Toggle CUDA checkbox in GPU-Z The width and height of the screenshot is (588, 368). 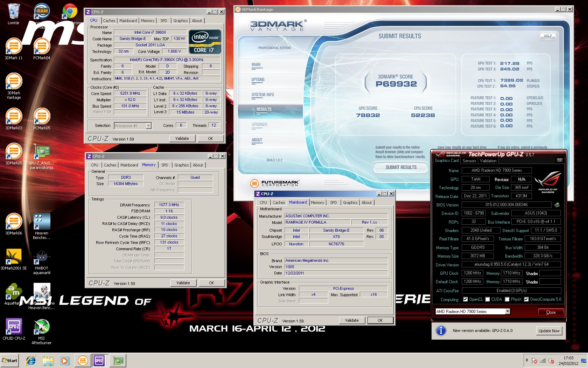[x=487, y=299]
